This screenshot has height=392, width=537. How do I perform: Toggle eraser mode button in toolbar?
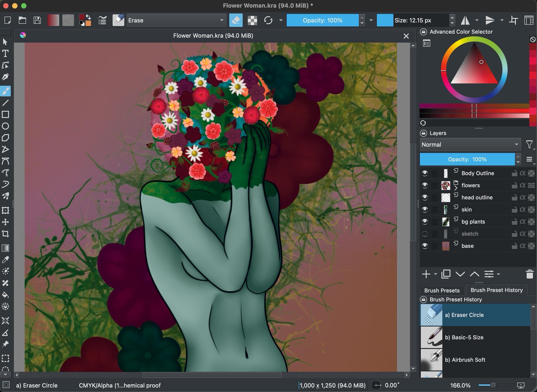click(x=236, y=20)
